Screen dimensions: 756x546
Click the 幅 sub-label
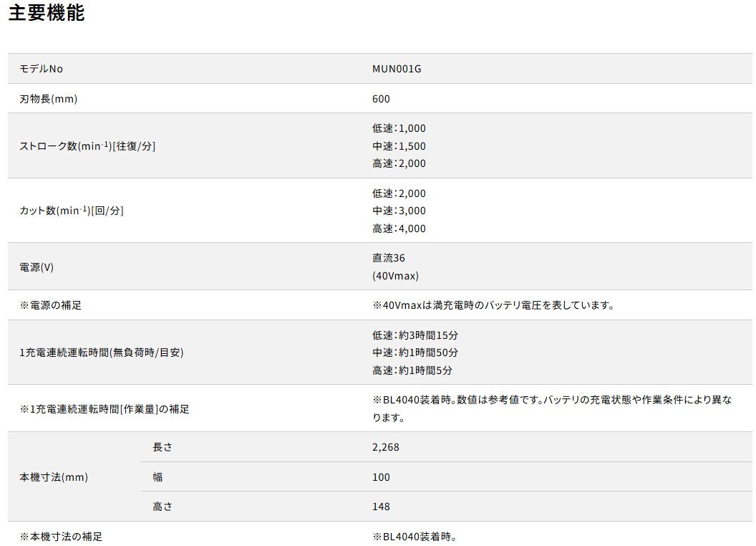coord(157,477)
